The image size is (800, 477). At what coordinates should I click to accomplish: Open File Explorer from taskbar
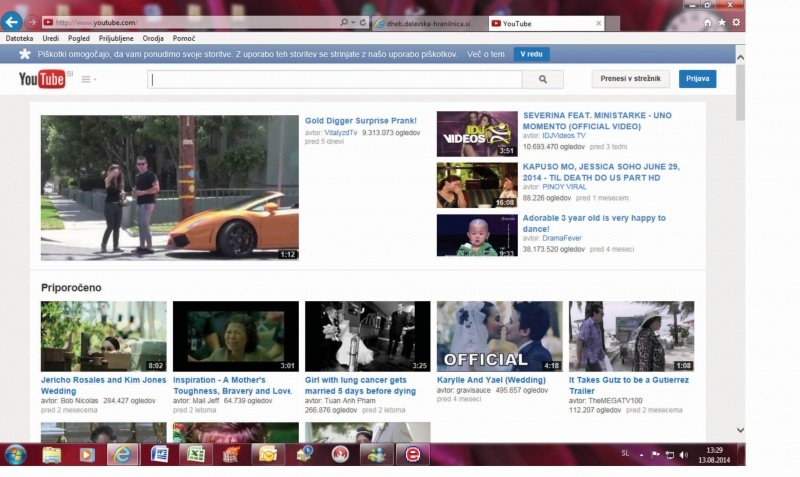(x=52, y=454)
